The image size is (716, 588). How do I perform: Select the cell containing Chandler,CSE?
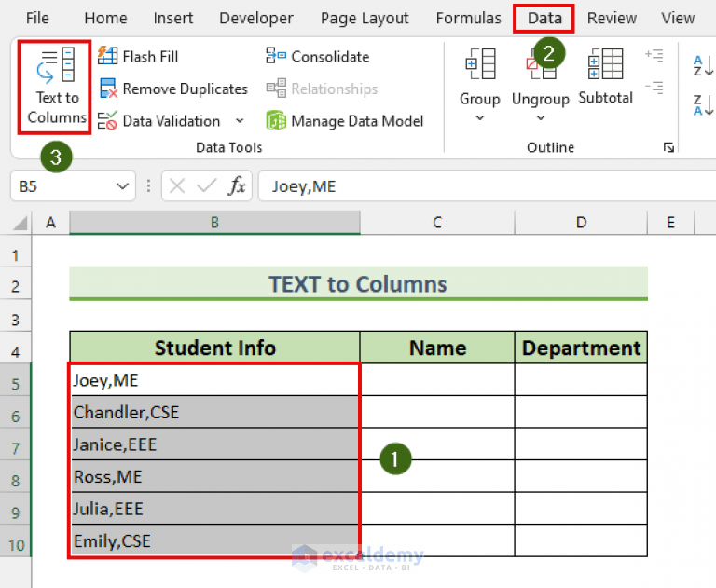(x=214, y=412)
